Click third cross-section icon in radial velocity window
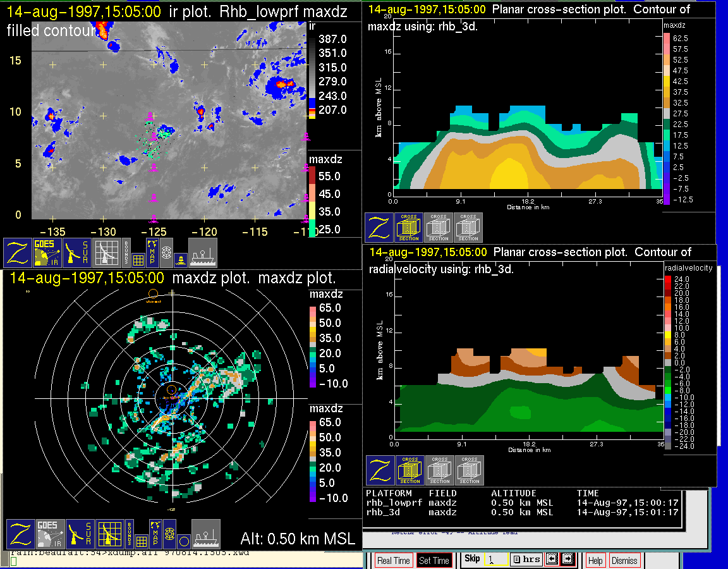 (x=468, y=470)
